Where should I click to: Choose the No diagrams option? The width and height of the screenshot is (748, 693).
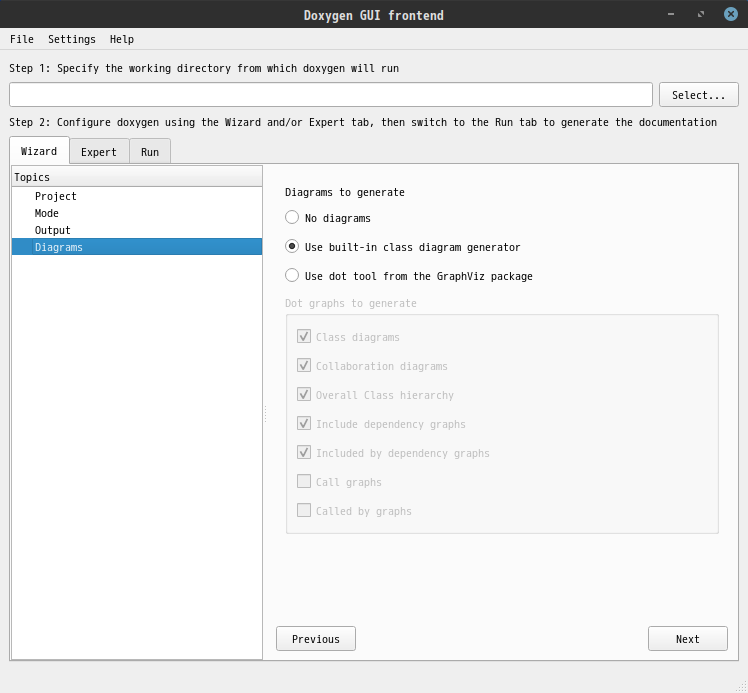(x=292, y=217)
